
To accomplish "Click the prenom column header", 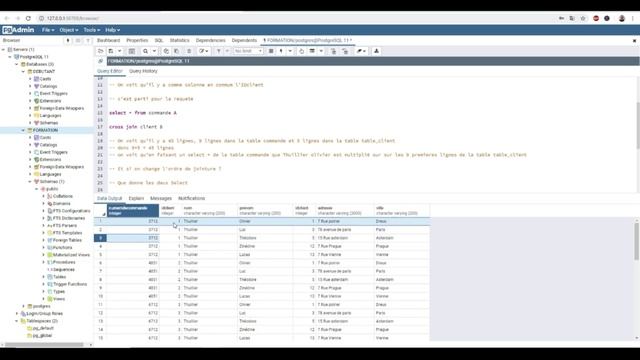I will click(x=265, y=211).
